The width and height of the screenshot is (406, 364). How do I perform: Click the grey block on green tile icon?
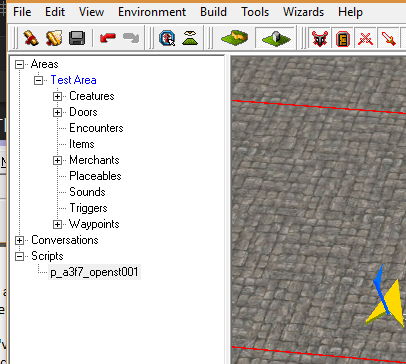(275, 38)
